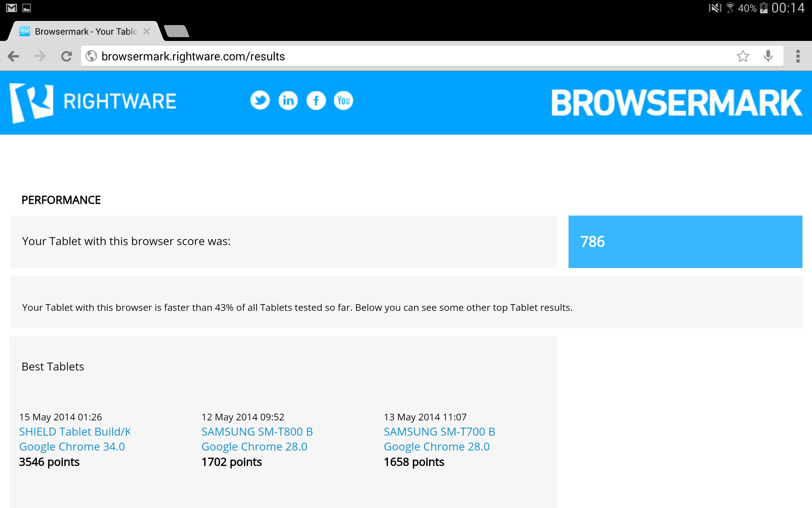Open Rightware's Facebook page

point(316,100)
